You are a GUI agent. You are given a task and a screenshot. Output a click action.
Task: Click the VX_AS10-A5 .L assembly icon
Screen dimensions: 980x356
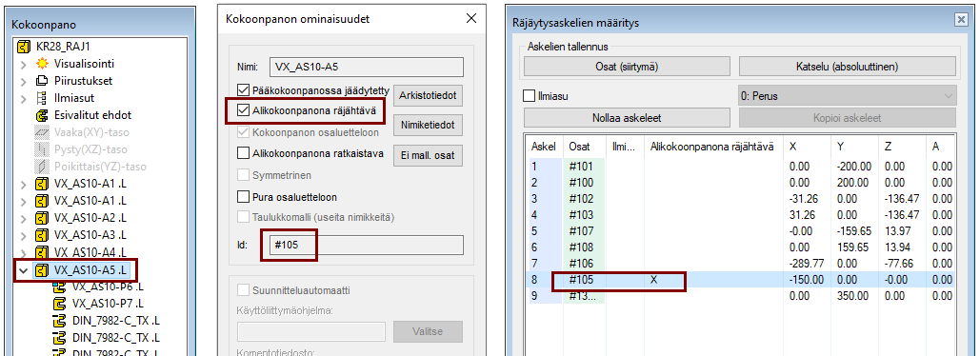coord(42,270)
